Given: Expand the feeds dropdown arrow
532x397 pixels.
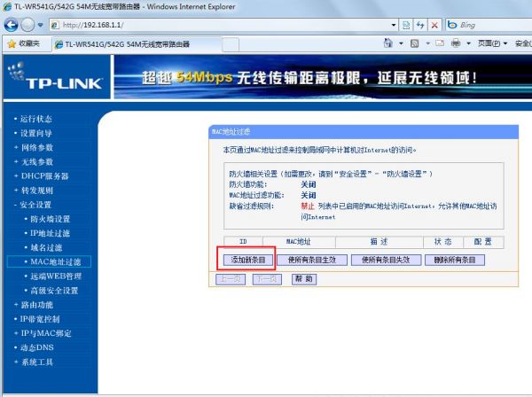Looking at the screenshot, I should coord(427,43).
